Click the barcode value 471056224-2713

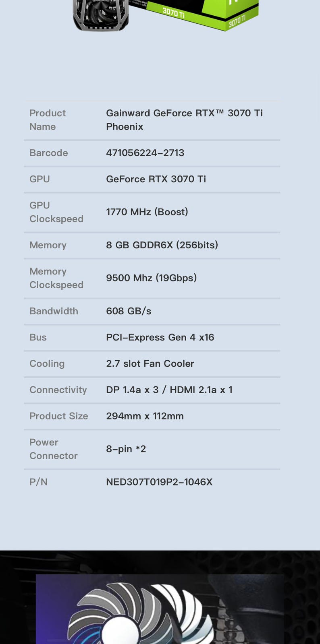click(145, 153)
